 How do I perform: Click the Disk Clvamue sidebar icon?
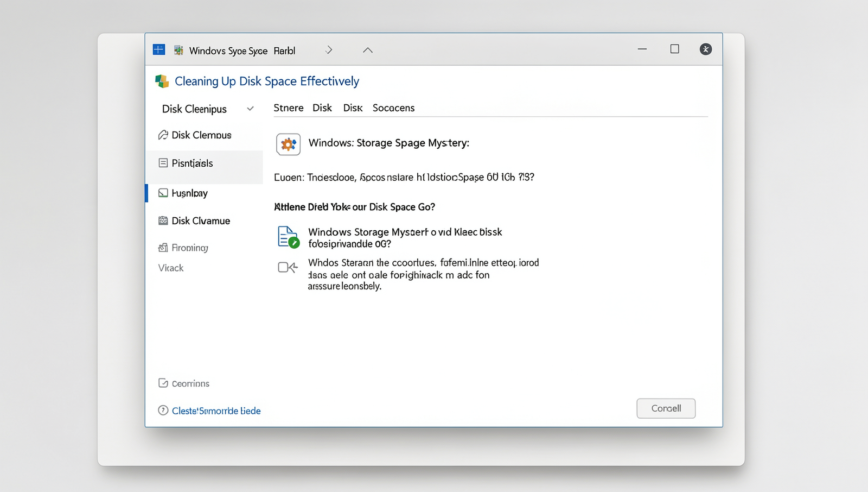coord(163,220)
